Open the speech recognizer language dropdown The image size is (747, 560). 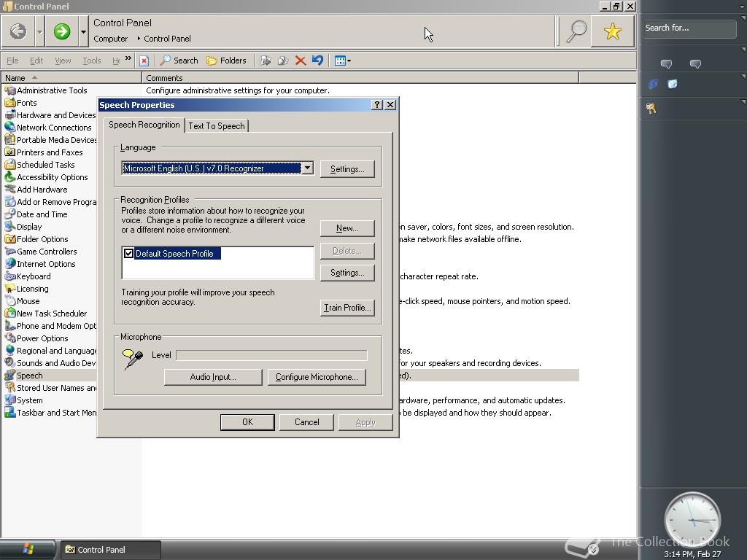[x=308, y=168]
